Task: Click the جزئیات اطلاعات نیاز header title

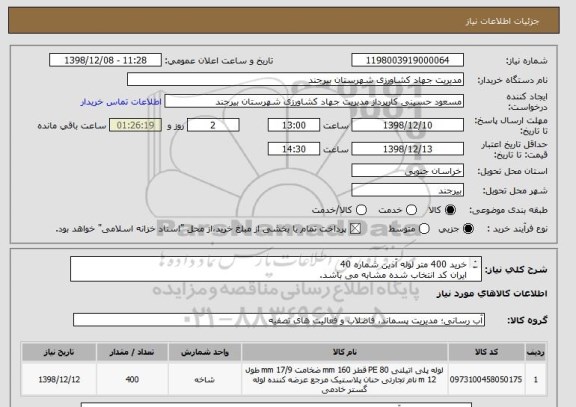Action: [502, 21]
